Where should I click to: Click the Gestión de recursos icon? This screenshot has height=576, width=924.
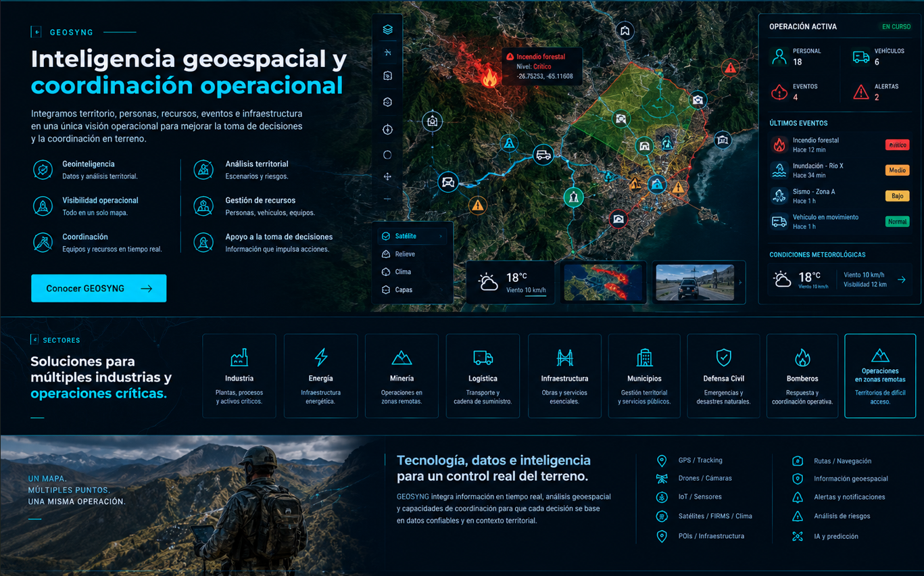coord(203,206)
